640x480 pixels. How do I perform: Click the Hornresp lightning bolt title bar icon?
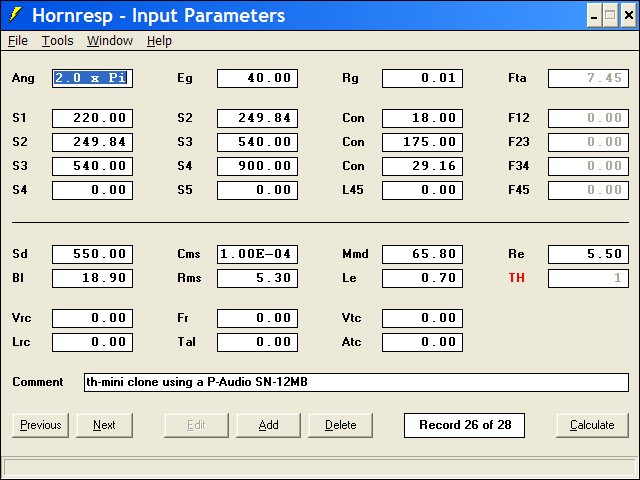[x=15, y=15]
